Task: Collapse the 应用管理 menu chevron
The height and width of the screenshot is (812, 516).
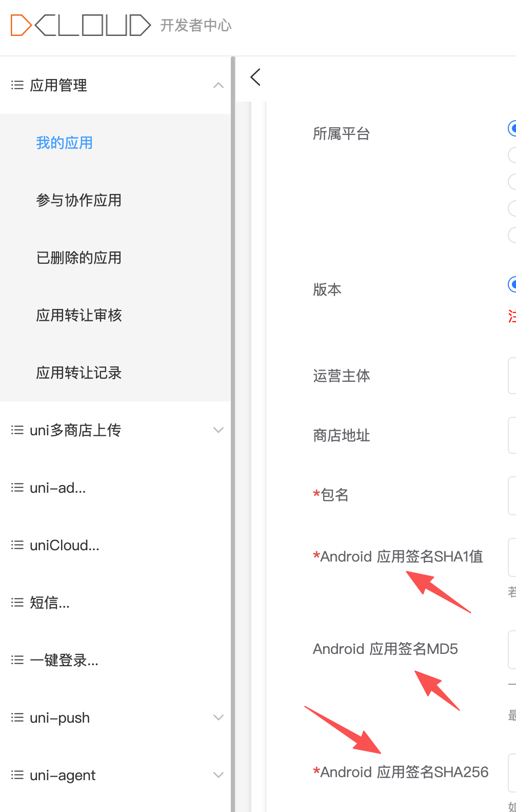Action: [x=219, y=85]
